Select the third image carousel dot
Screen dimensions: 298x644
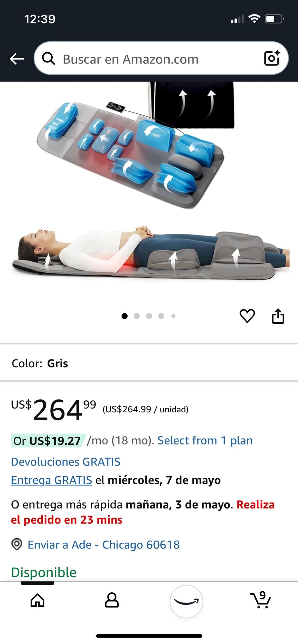click(149, 316)
